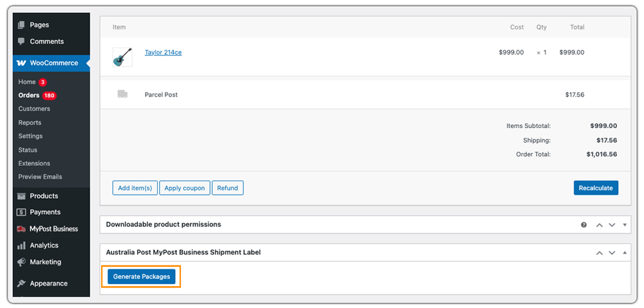Click the Analytics bar chart icon
Image resolution: width=644 pixels, height=308 pixels.
tap(21, 246)
